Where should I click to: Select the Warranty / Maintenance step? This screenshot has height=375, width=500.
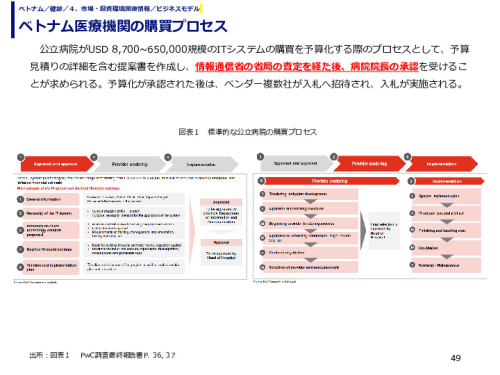click(446, 265)
